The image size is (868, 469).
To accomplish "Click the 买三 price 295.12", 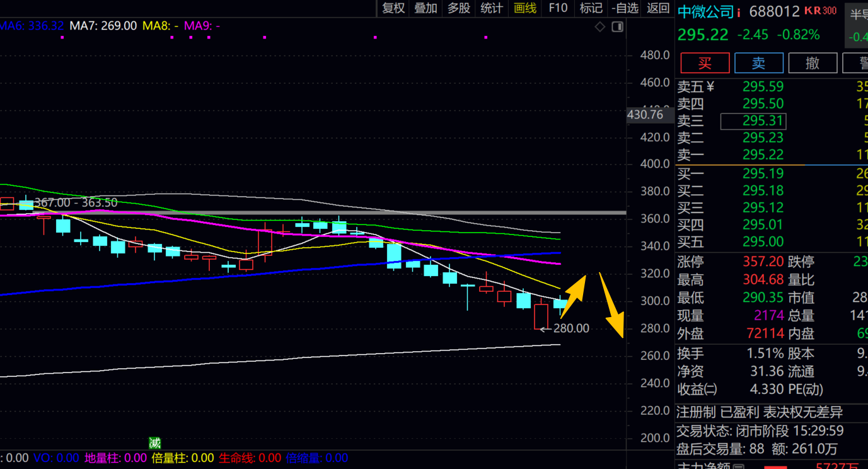I will [x=763, y=208].
